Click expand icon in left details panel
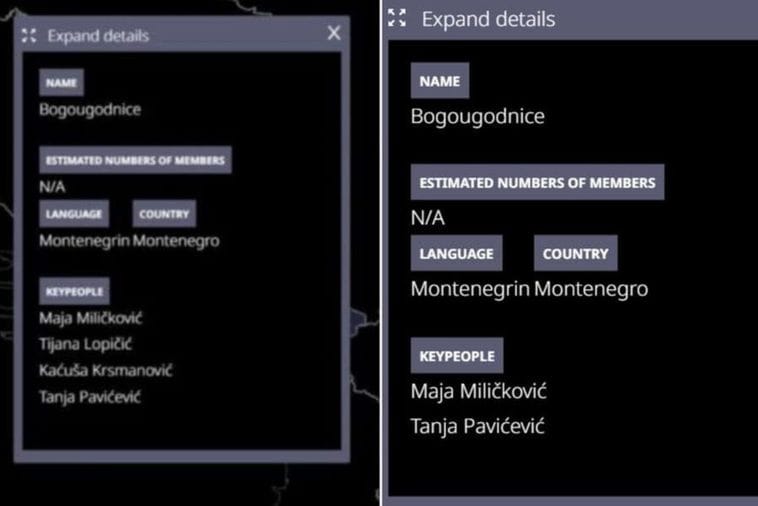This screenshot has height=506, width=758. [x=29, y=36]
